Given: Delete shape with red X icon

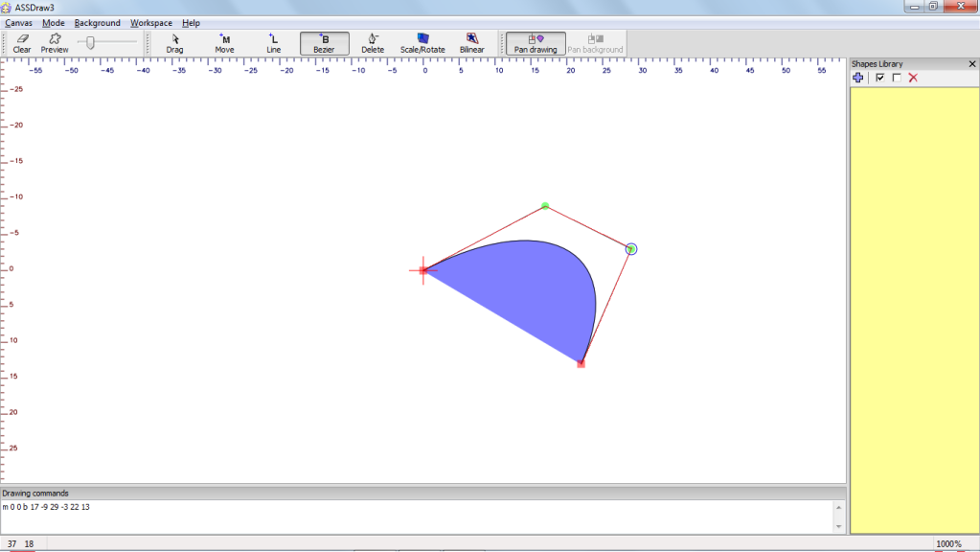Looking at the screenshot, I should (x=913, y=78).
